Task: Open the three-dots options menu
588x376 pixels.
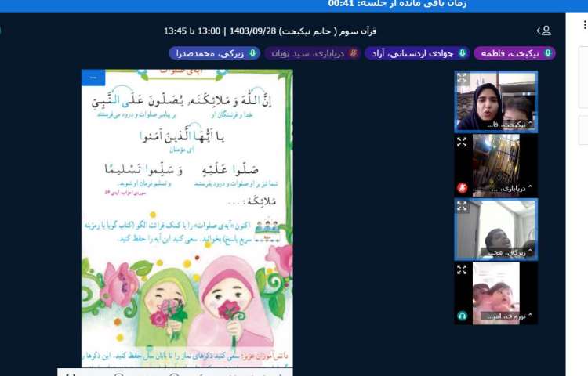Action: point(585,25)
